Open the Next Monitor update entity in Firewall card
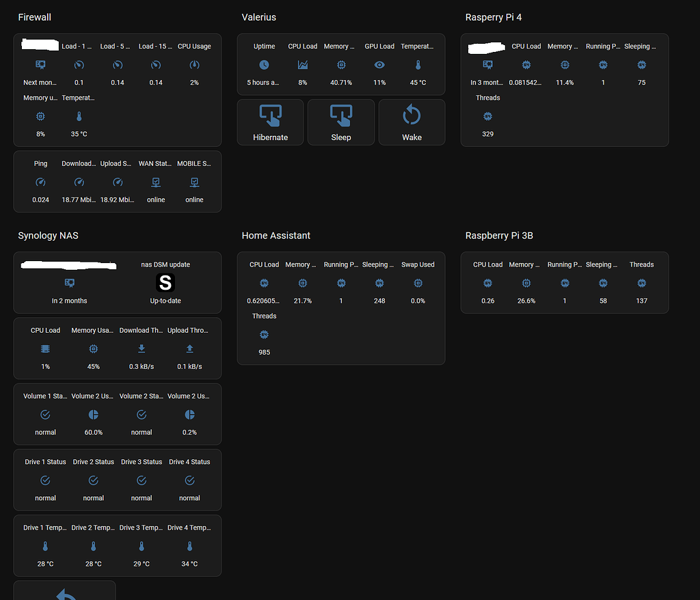 (40, 64)
